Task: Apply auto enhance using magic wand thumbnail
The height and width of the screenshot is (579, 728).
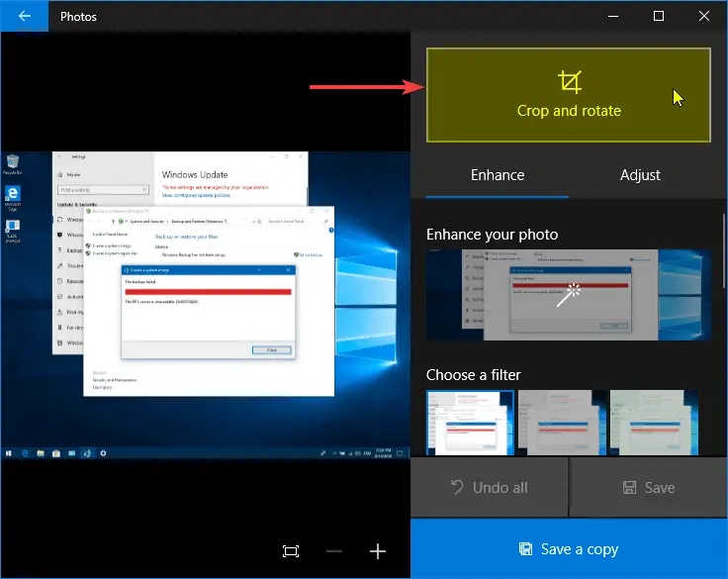Action: [x=569, y=295]
